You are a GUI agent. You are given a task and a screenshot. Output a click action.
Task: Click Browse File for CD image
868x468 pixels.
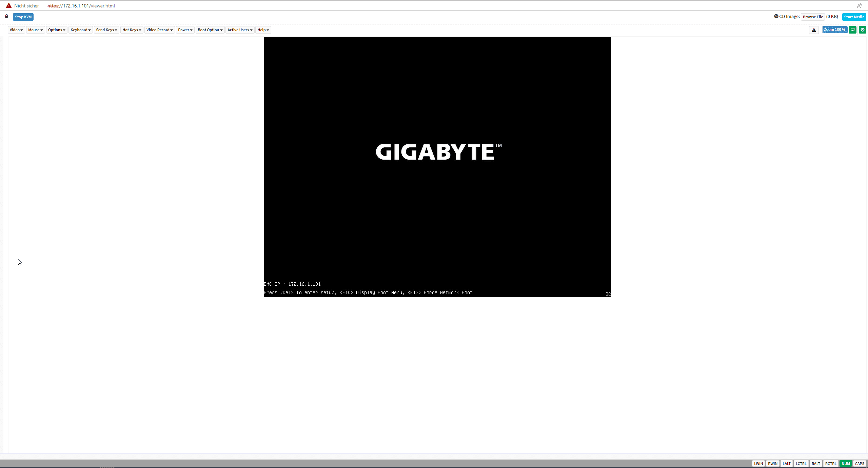[x=812, y=17]
